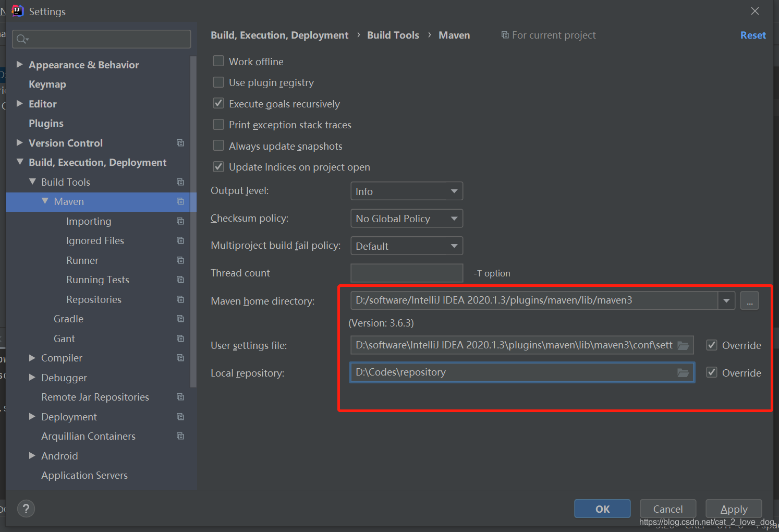Screen dimensions: 779x532
Task: Click project-scope icon next to Remote Jar Repositories
Action: (x=180, y=397)
